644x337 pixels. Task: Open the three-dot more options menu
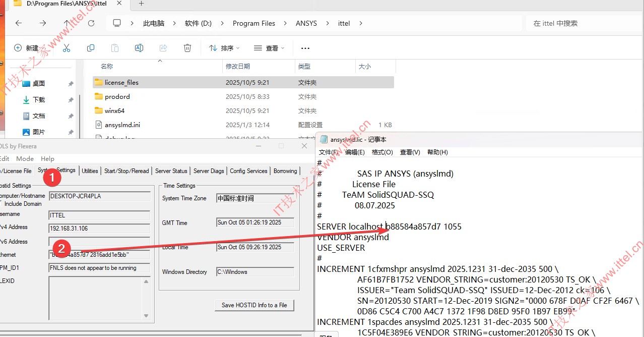pos(305,48)
